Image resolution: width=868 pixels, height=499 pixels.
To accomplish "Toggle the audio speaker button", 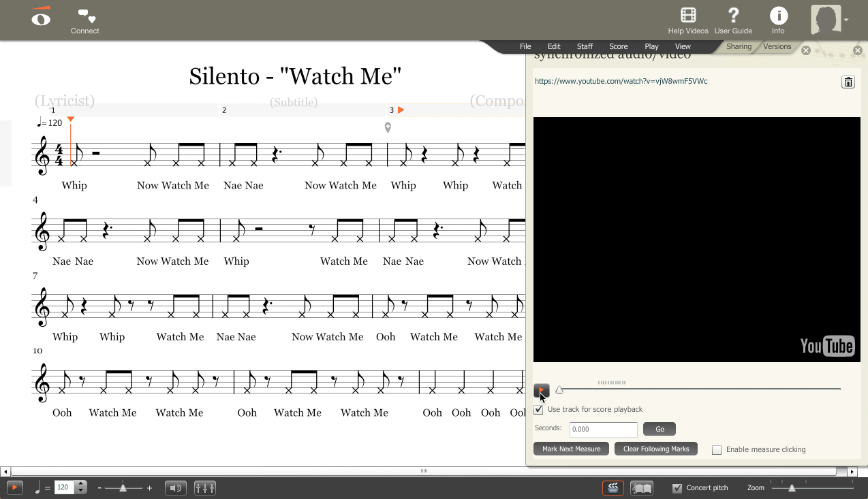I will 176,487.
